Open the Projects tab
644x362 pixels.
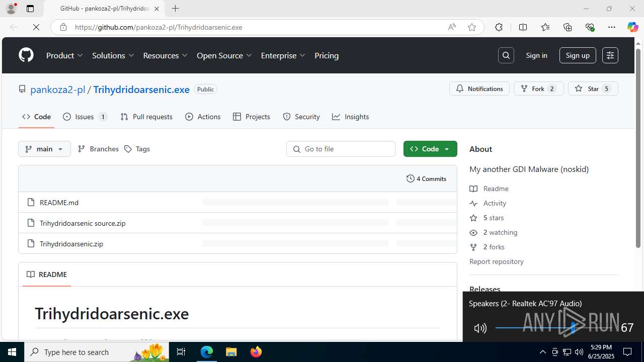tap(252, 117)
